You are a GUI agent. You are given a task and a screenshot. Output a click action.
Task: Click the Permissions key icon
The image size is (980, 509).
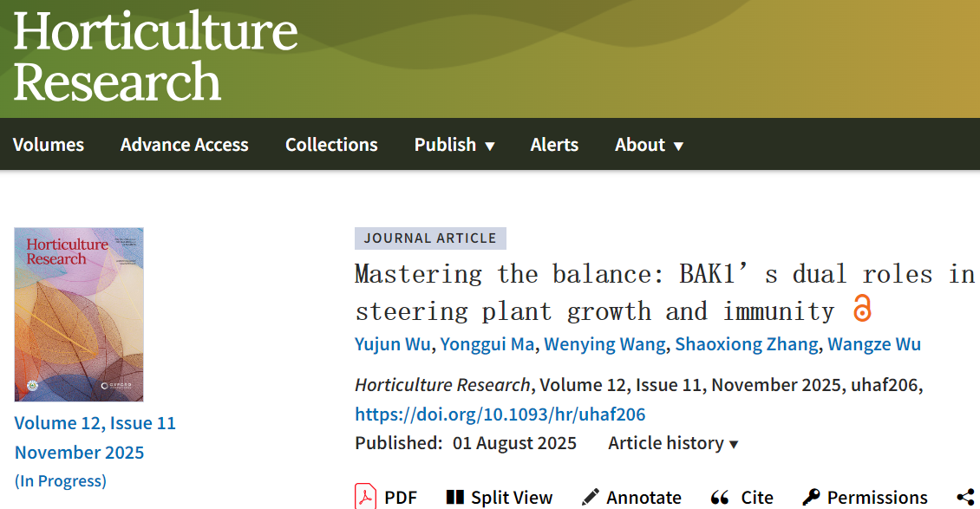(x=811, y=497)
